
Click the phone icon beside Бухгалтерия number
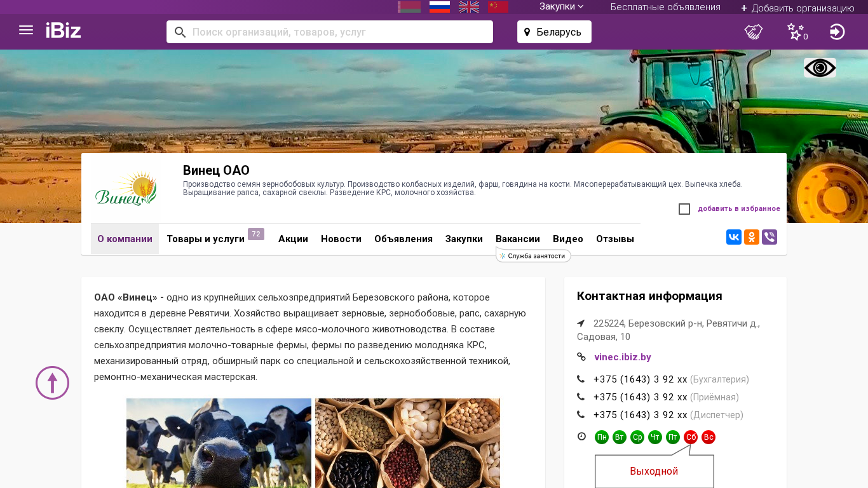coord(581,379)
